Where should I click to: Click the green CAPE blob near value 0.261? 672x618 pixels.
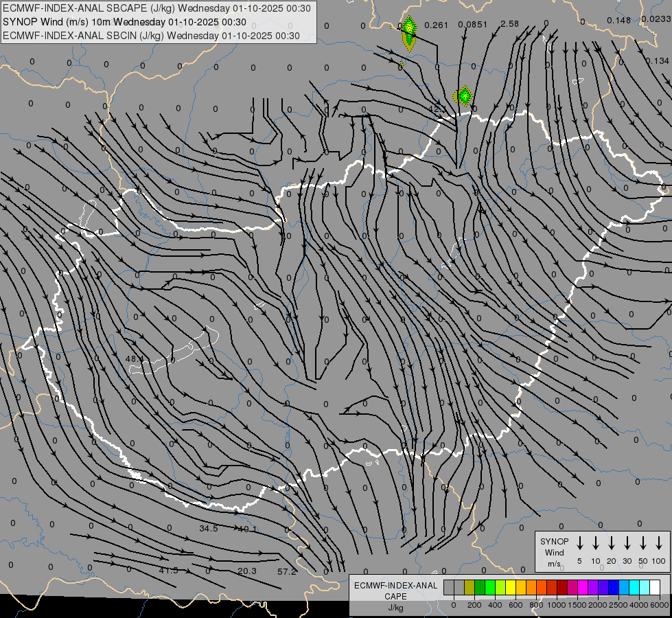click(409, 32)
